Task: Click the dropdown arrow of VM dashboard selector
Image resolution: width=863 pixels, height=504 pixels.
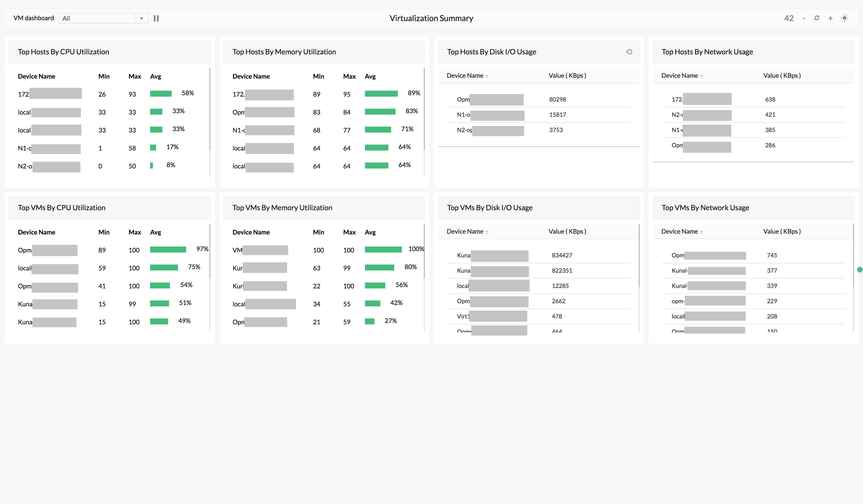Action: [x=141, y=18]
